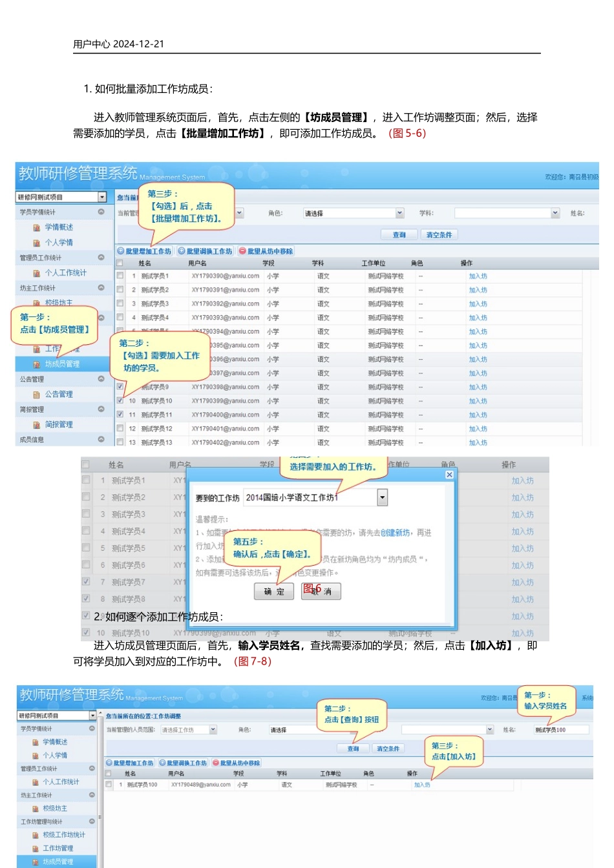The width and height of the screenshot is (614, 868).
Task: Uncheck the ticked box for 测试学员11
Action: [120, 414]
